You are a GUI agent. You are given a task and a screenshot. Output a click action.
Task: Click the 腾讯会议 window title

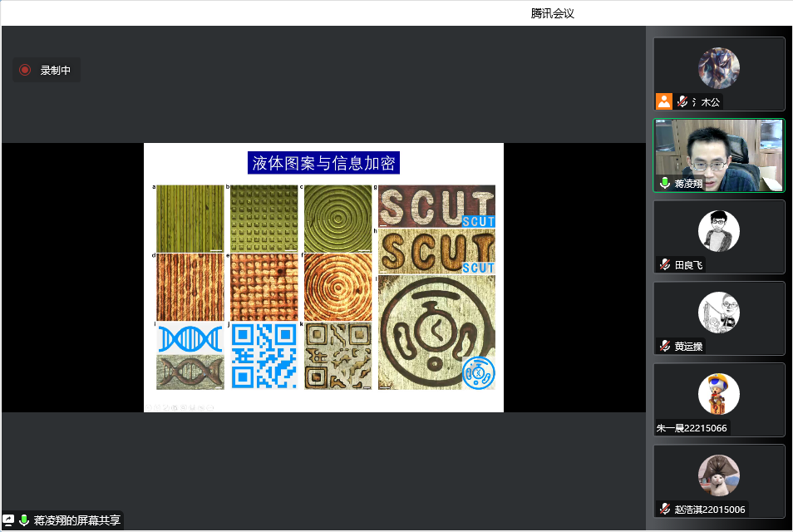coord(553,13)
